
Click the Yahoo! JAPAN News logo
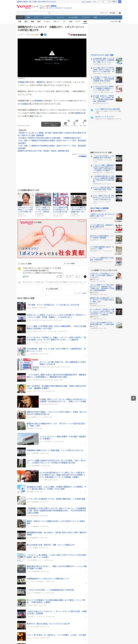tap(27, 7)
